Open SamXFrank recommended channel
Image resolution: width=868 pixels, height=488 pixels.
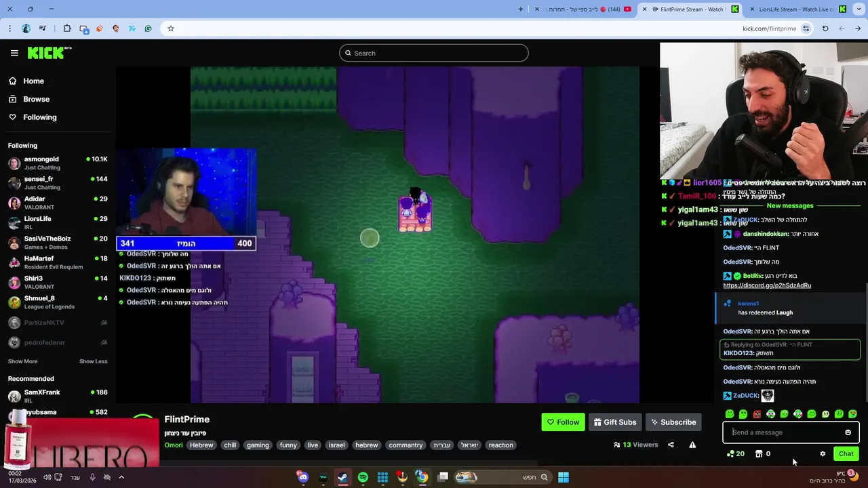(x=58, y=396)
